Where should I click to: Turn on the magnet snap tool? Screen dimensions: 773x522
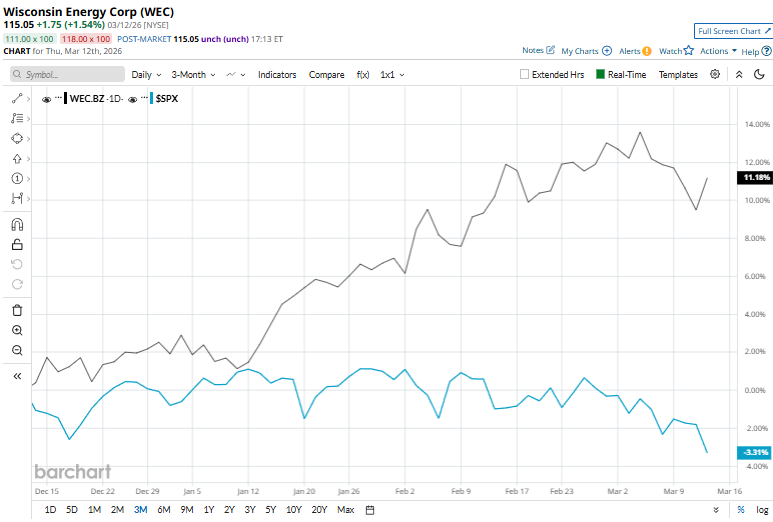pyautogui.click(x=17, y=224)
